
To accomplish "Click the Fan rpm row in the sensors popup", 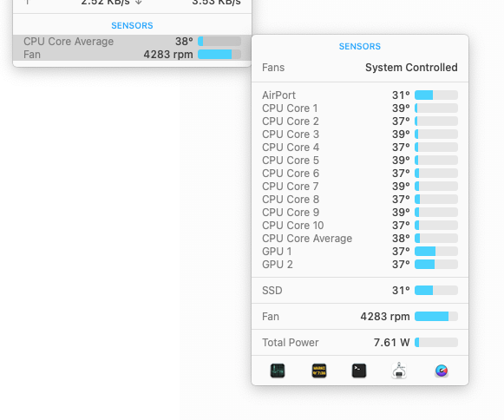I will [360, 317].
